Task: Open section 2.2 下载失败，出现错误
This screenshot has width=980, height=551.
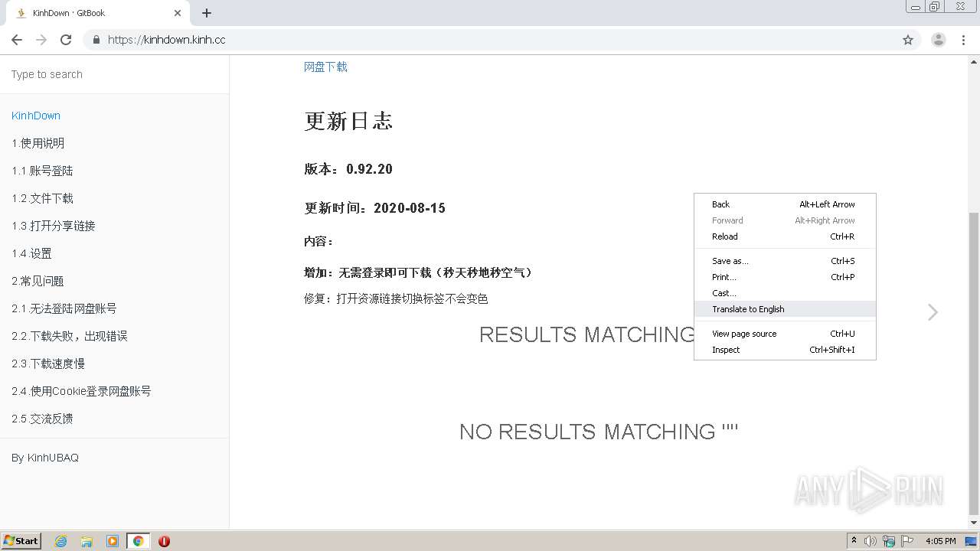Action: [x=70, y=336]
